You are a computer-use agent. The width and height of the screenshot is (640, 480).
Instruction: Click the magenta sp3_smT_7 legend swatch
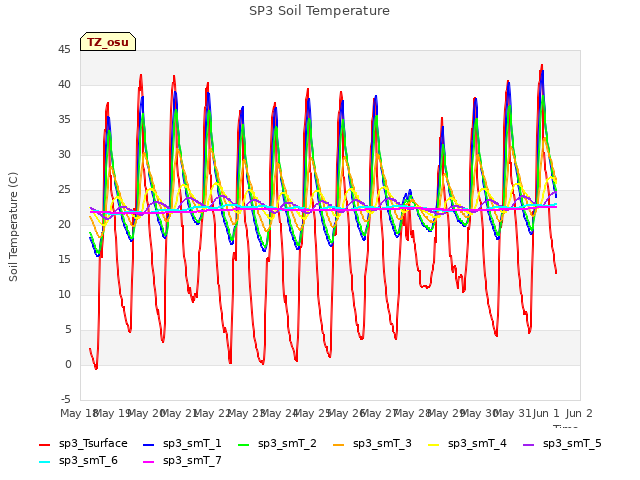(x=149, y=462)
